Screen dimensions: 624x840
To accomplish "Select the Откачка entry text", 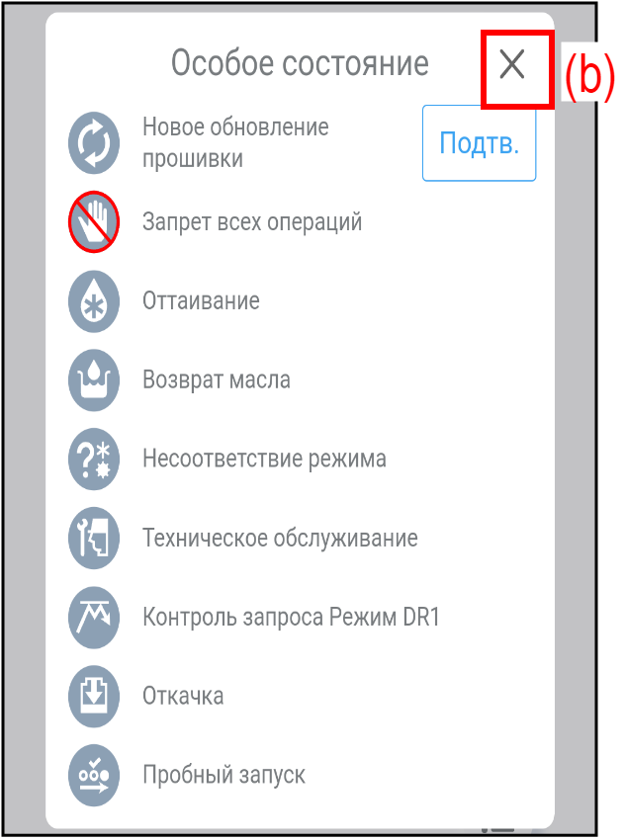I will pyautogui.click(x=183, y=696).
